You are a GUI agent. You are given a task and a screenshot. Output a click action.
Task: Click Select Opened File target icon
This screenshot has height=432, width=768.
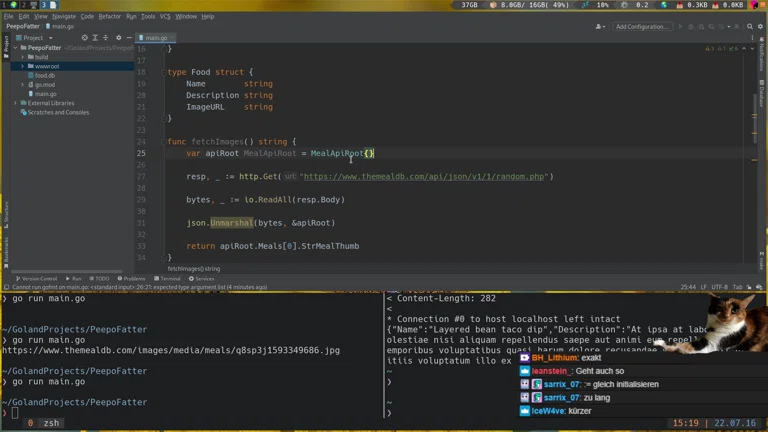85,38
